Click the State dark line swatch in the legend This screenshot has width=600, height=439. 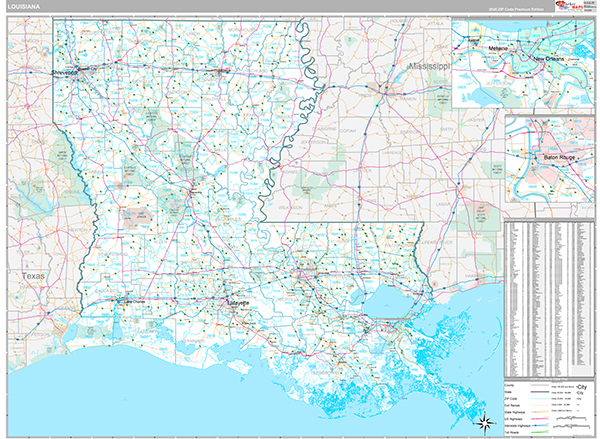click(538, 392)
